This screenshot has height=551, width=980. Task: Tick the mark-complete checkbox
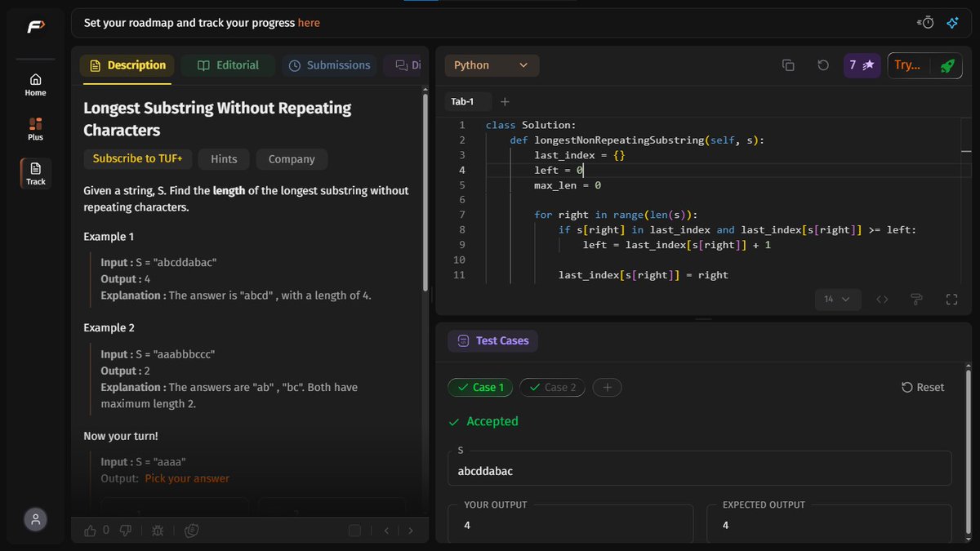pos(354,531)
